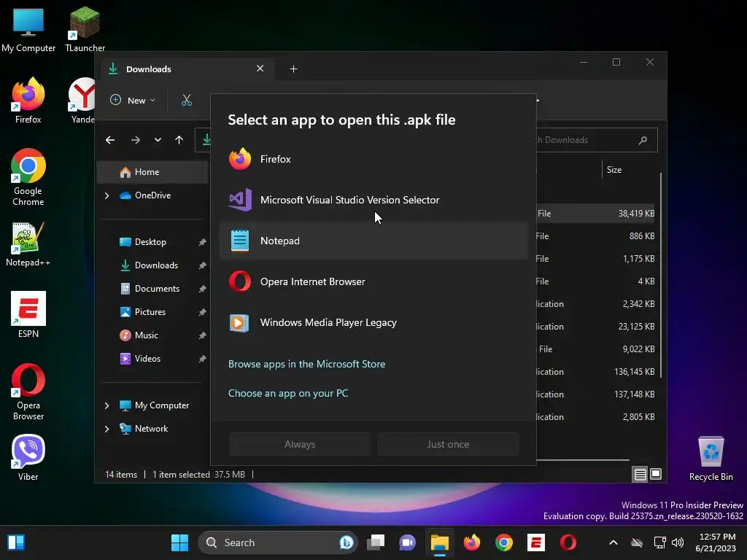Open Viber desktop shortcut
Screen dimensions: 747x560
pyautogui.click(x=28, y=458)
